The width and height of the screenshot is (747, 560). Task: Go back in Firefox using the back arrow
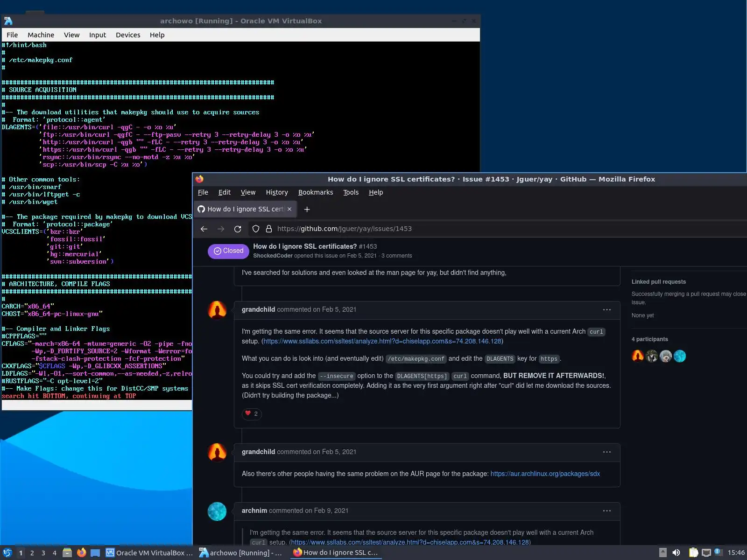(204, 229)
